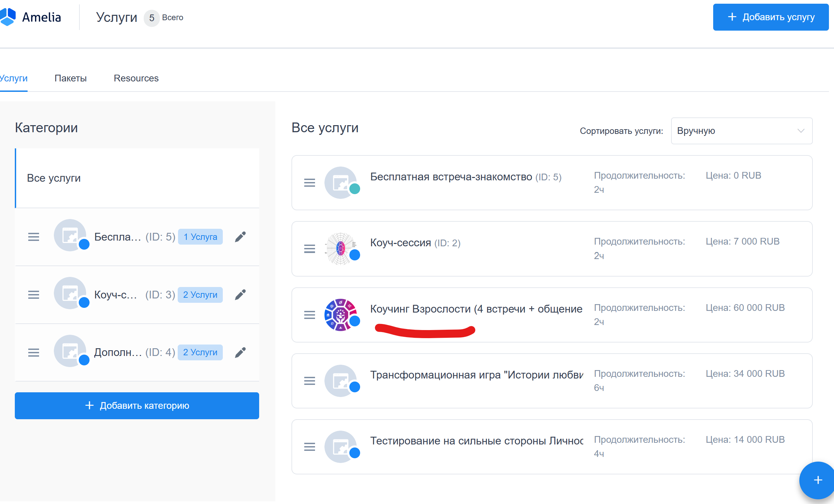Click the Добавить услугу button
The image size is (834, 504).
pyautogui.click(x=771, y=17)
